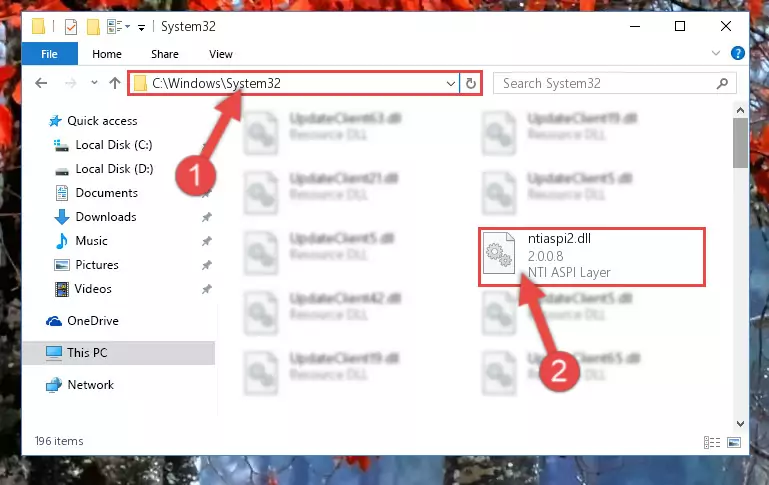
Task: Refresh the System32 folder view
Action: tap(471, 83)
